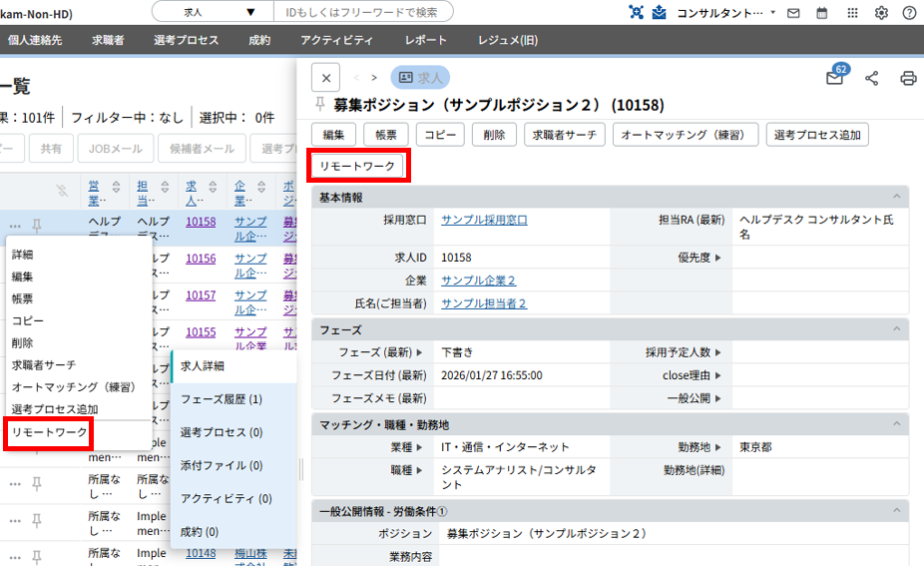Screen dimensions: 924x566
Task: Close the job detail panel with X
Action: (x=325, y=78)
